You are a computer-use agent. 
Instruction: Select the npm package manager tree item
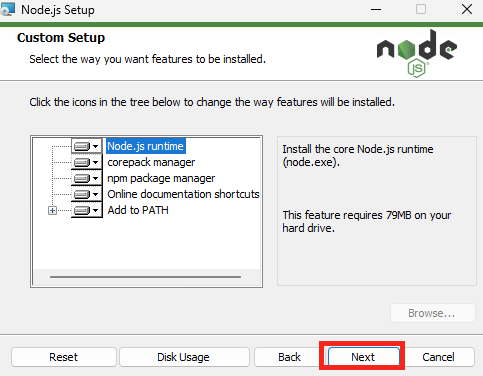point(161,178)
